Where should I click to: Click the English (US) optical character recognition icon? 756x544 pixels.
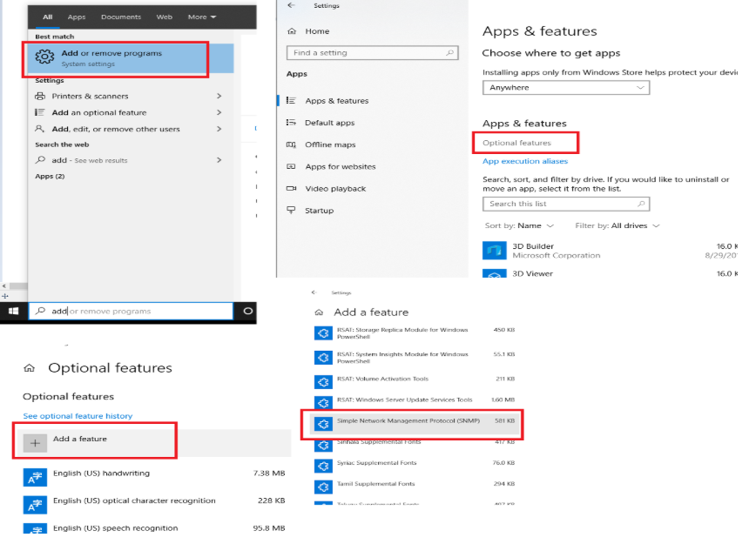click(x=35, y=505)
